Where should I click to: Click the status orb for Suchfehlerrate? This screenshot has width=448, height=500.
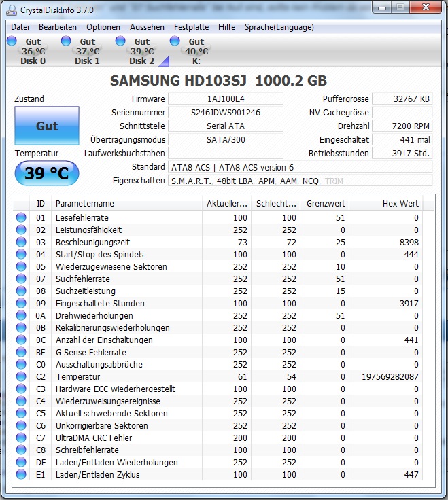21,279
